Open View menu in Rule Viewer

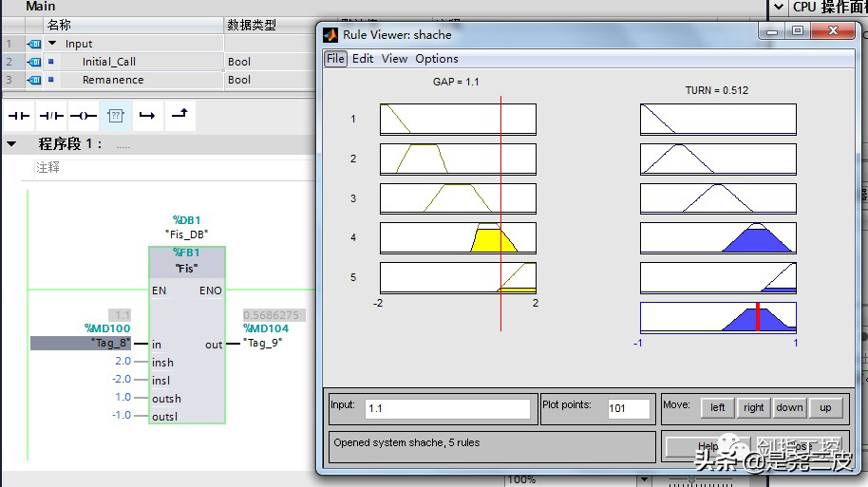coord(394,59)
